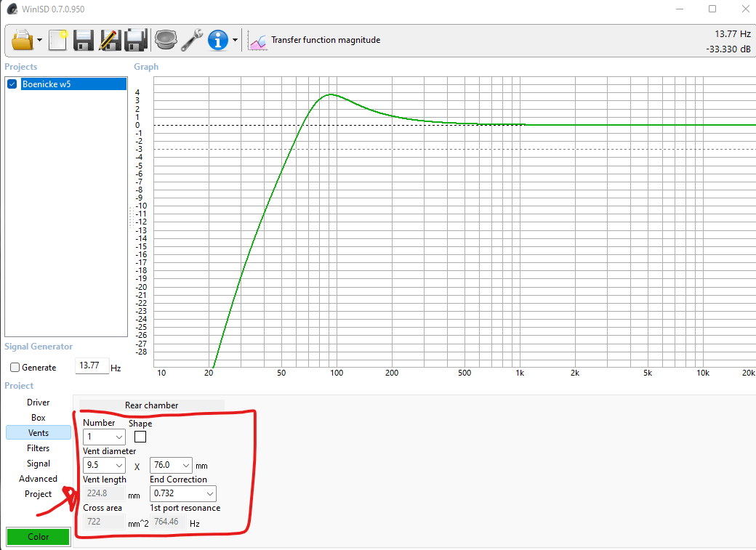Expand the dropdown arrow next to info icon
Image resolution: width=756 pixels, height=550 pixels.
pos(235,40)
